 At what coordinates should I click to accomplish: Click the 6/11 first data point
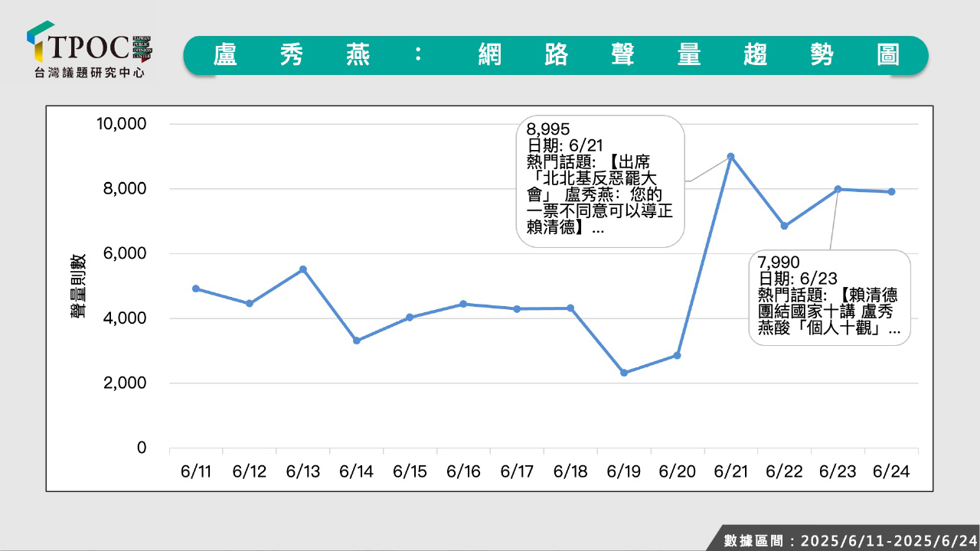(196, 289)
